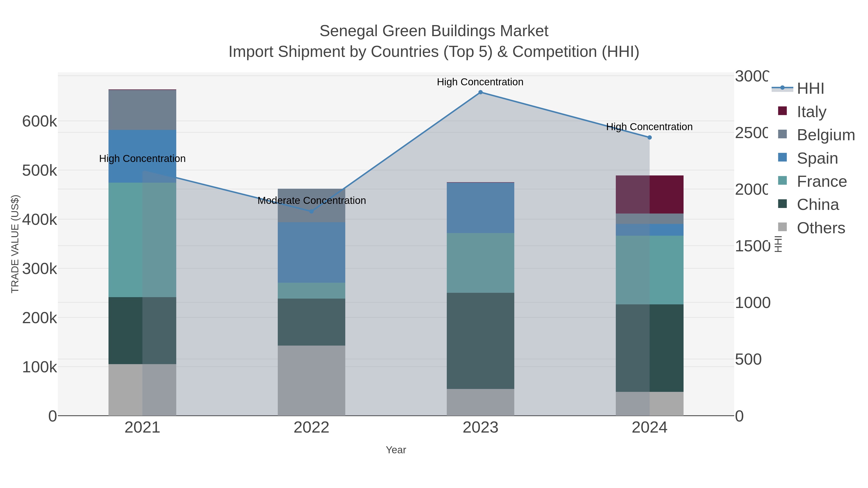Toggle the France series legend label
This screenshot has width=868, height=488.
tap(822, 181)
